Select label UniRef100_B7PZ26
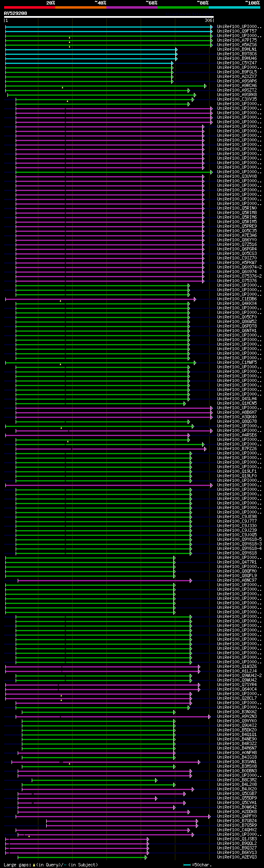264x868 pixels. point(237,448)
